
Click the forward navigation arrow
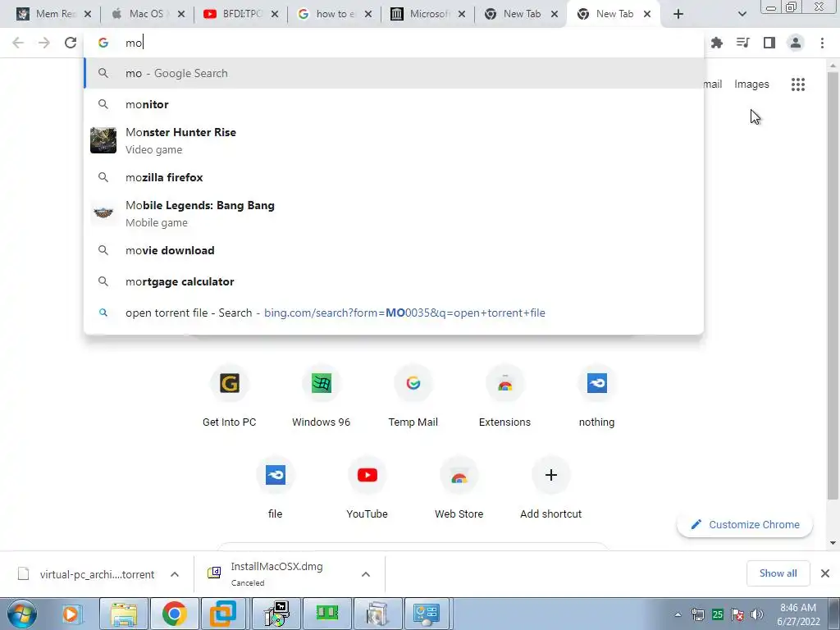[x=44, y=43]
